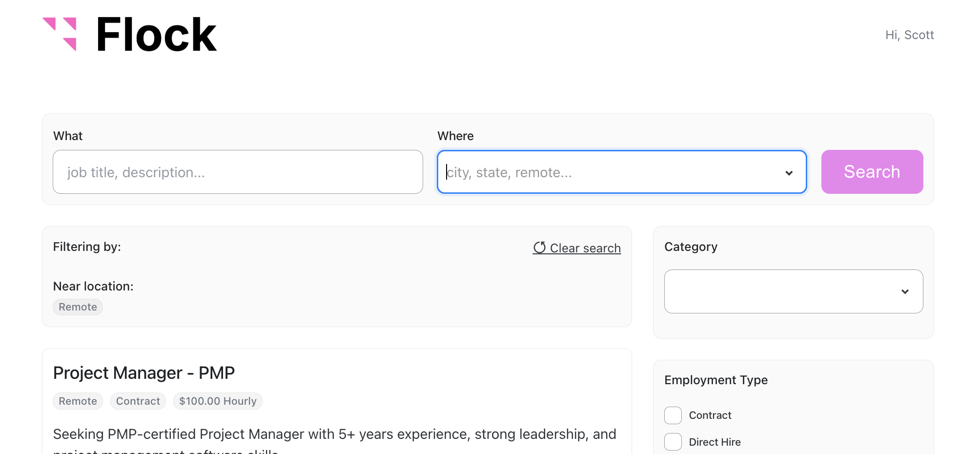Click the $100.00 Hourly pay tag
The height and width of the screenshot is (454, 980).
click(x=218, y=401)
